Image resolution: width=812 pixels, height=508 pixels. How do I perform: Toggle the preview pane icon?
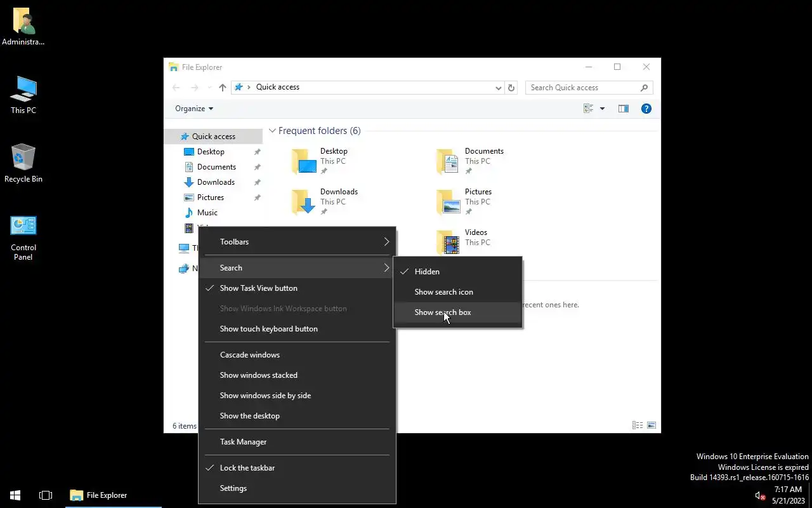click(x=624, y=109)
